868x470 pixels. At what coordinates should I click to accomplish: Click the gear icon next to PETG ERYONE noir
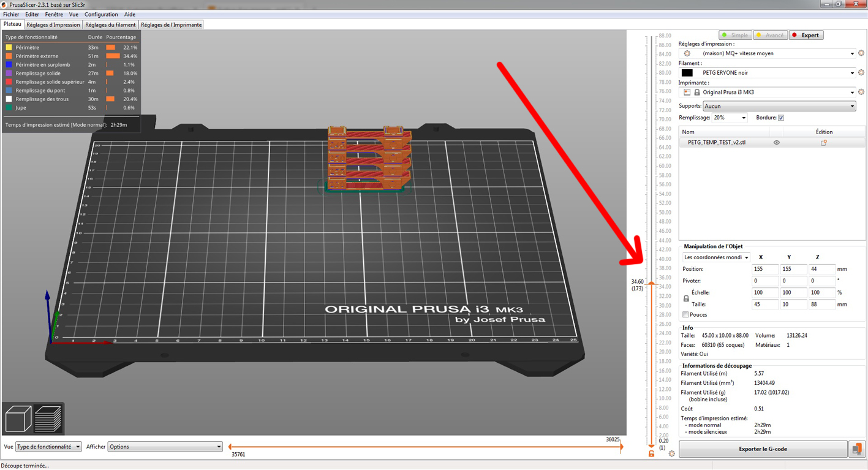tap(861, 72)
